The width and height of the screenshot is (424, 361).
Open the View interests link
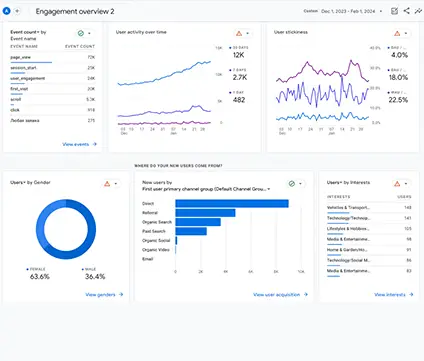coord(394,295)
